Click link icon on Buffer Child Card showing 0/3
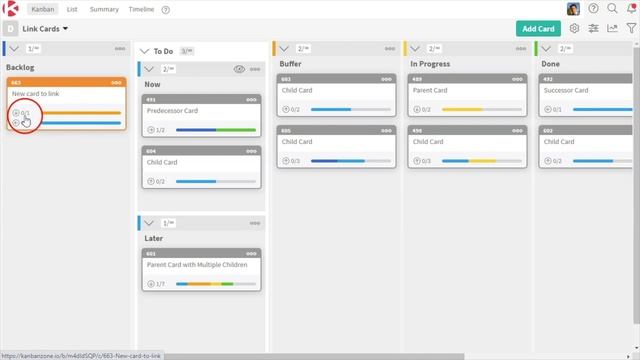Image resolution: width=640 pixels, height=360 pixels. tap(286, 161)
